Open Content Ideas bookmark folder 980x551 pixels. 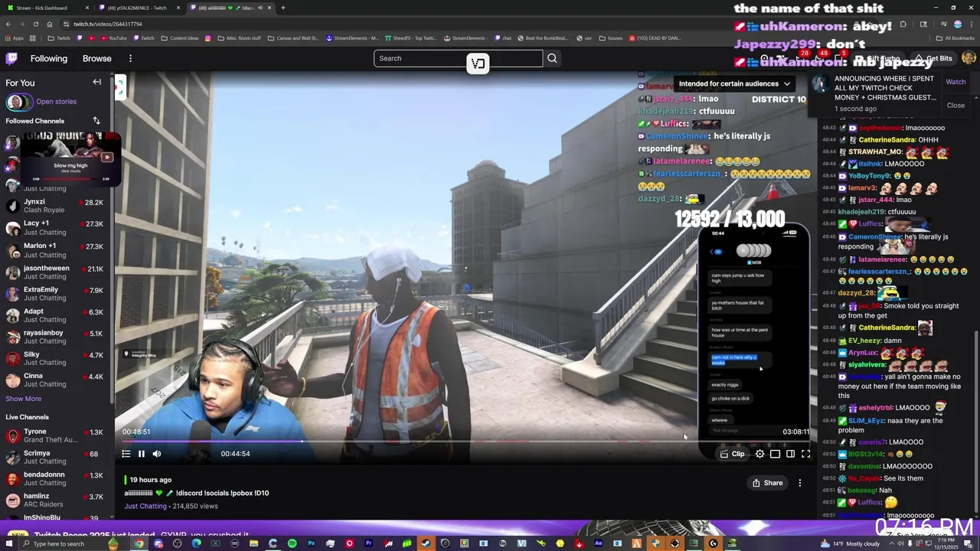(180, 37)
